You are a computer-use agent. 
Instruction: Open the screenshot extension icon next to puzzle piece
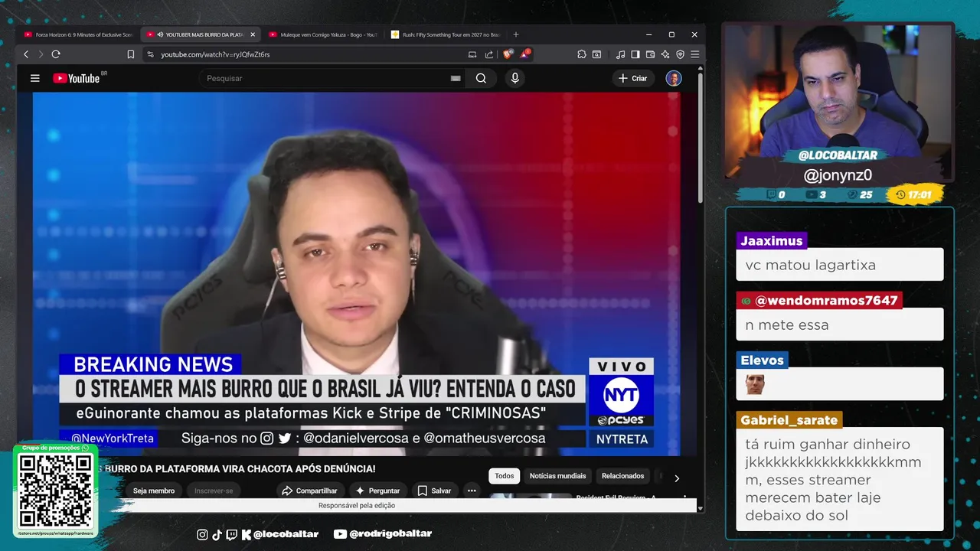(x=596, y=54)
